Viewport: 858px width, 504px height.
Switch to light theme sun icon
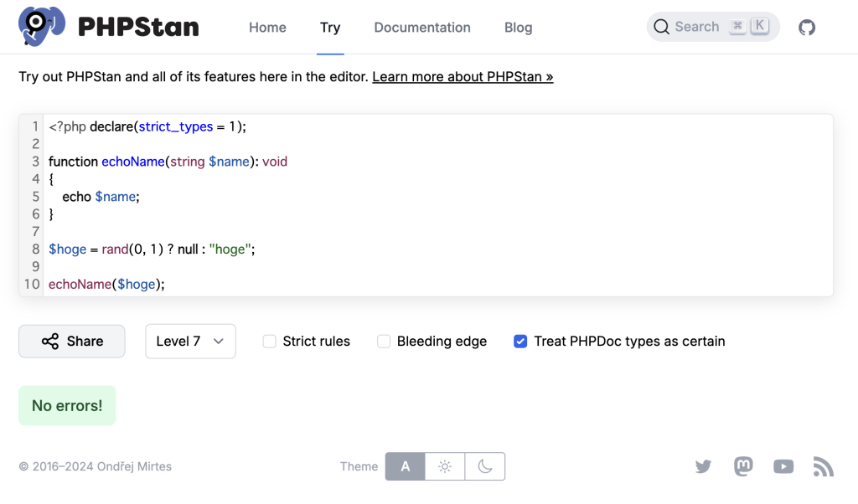point(445,466)
